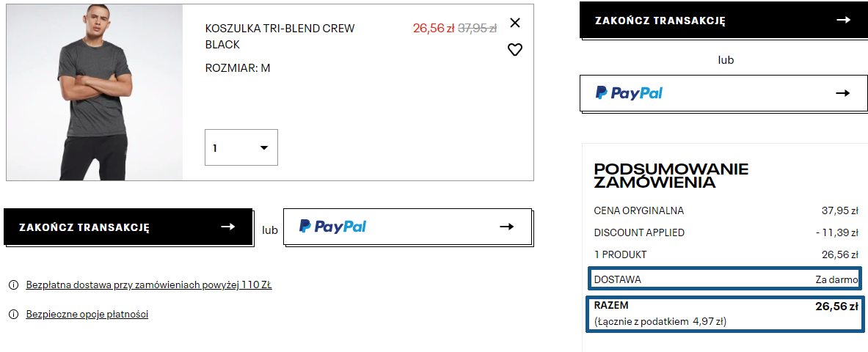Click the arrow on the top-right PayPal button
The width and height of the screenshot is (868, 352).
[x=843, y=93]
